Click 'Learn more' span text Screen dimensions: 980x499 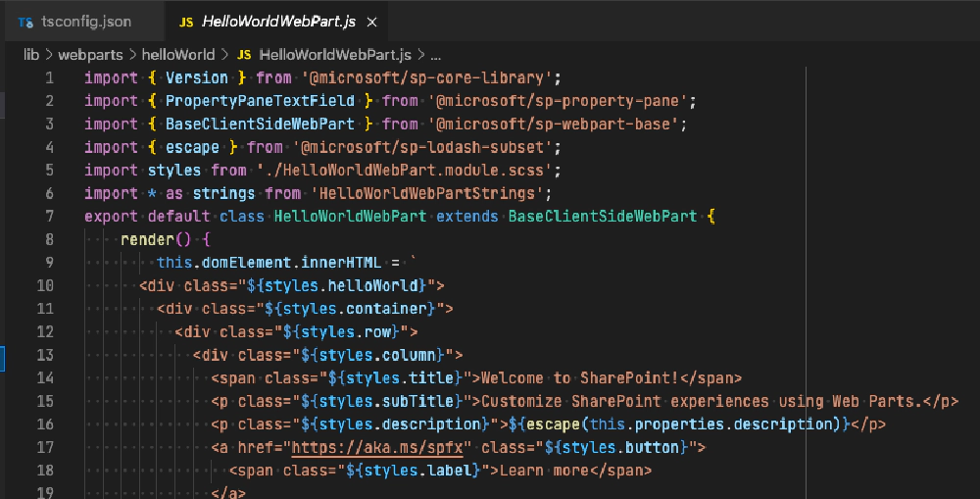pos(544,471)
